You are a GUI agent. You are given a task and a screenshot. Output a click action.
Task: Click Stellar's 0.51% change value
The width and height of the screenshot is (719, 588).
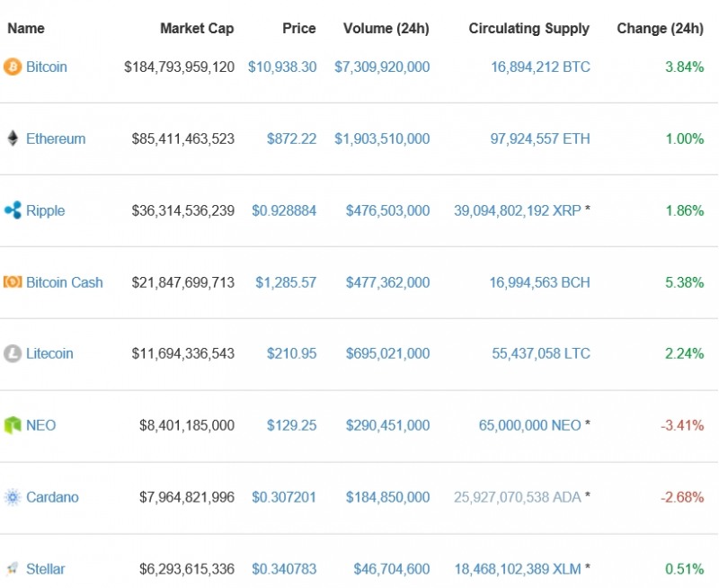684,569
